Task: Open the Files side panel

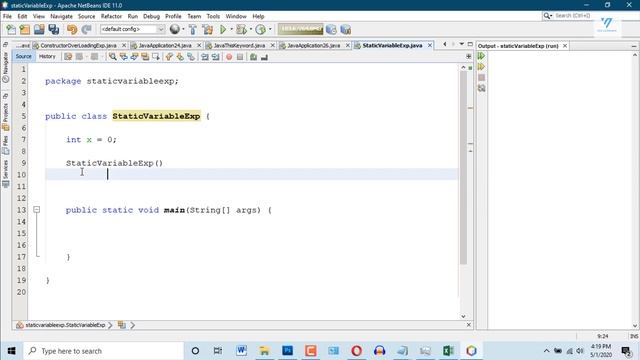Action: click(x=6, y=146)
